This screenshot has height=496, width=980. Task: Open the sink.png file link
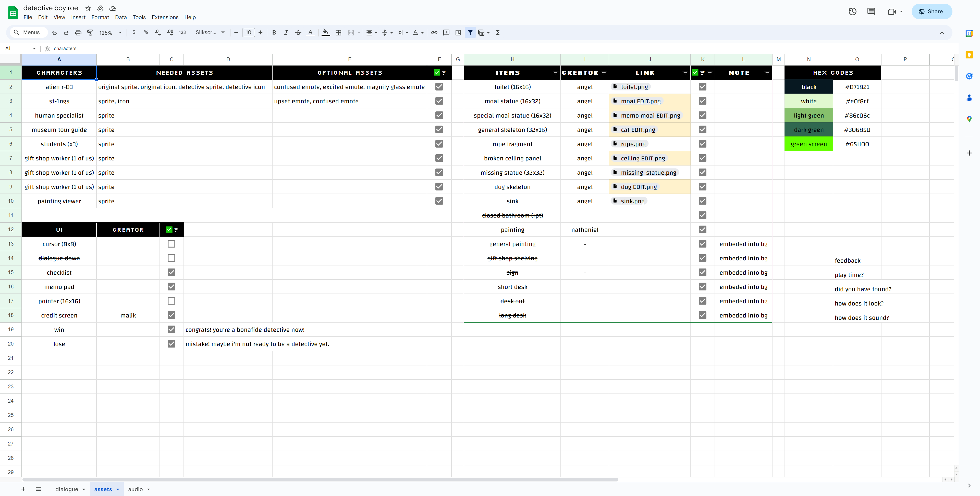(629, 201)
